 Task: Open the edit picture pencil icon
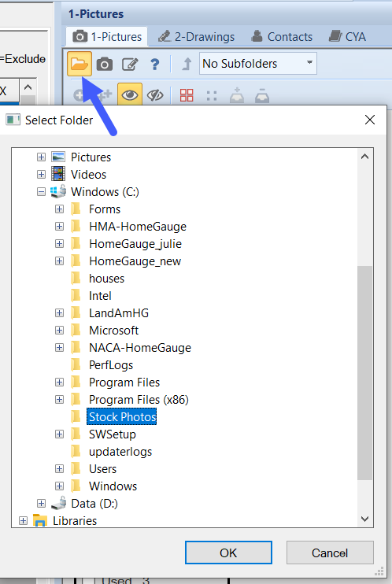tap(130, 65)
